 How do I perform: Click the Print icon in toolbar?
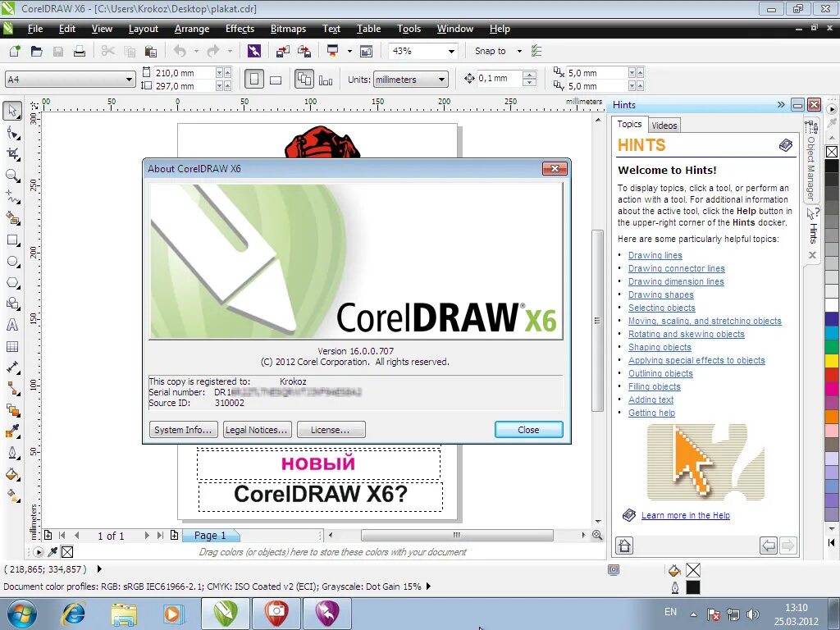pyautogui.click(x=80, y=51)
